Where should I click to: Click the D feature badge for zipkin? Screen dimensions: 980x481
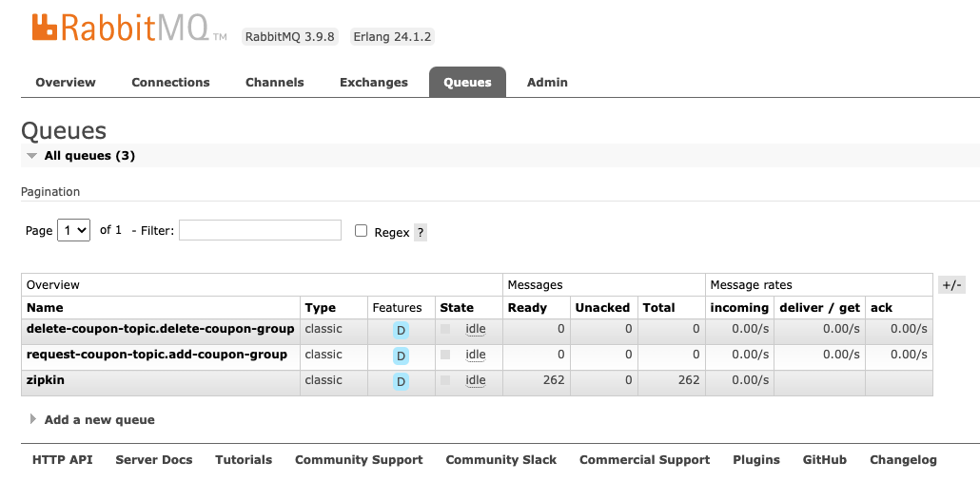401,381
